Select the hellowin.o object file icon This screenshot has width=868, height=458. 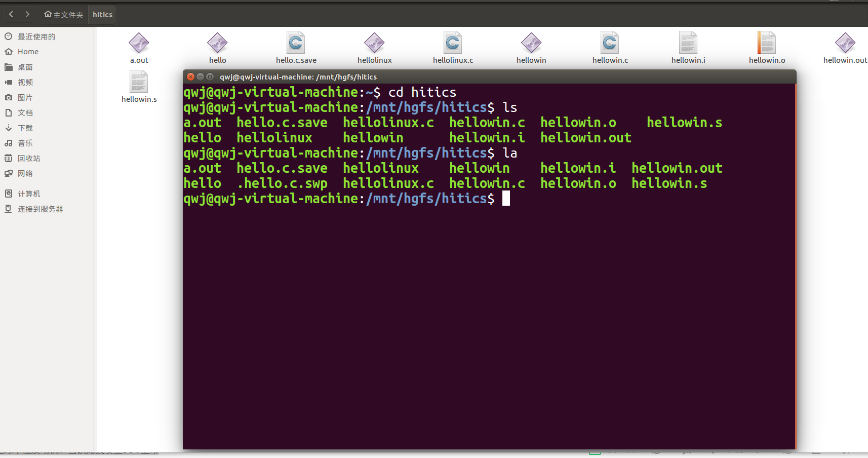[767, 43]
